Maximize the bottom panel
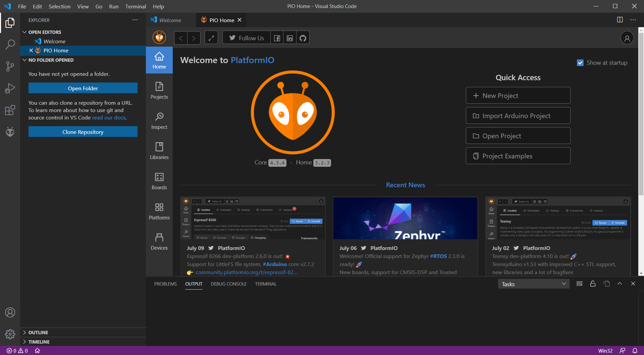The height and width of the screenshot is (355, 644). click(x=620, y=284)
